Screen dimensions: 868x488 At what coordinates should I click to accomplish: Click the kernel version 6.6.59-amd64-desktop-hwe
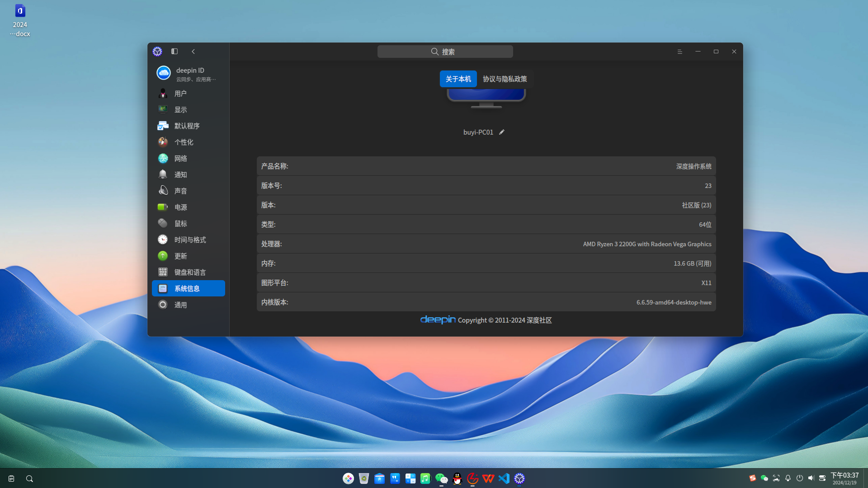[x=674, y=302]
